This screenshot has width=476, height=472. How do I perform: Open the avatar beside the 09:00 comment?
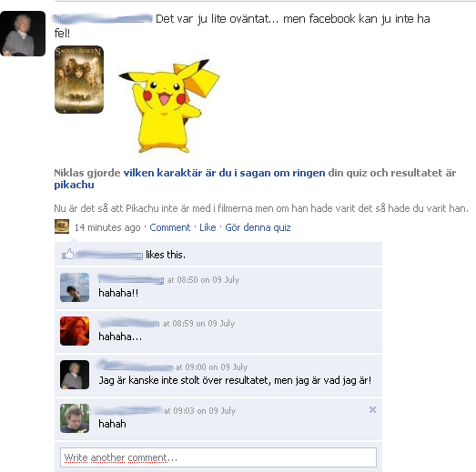[x=75, y=375]
